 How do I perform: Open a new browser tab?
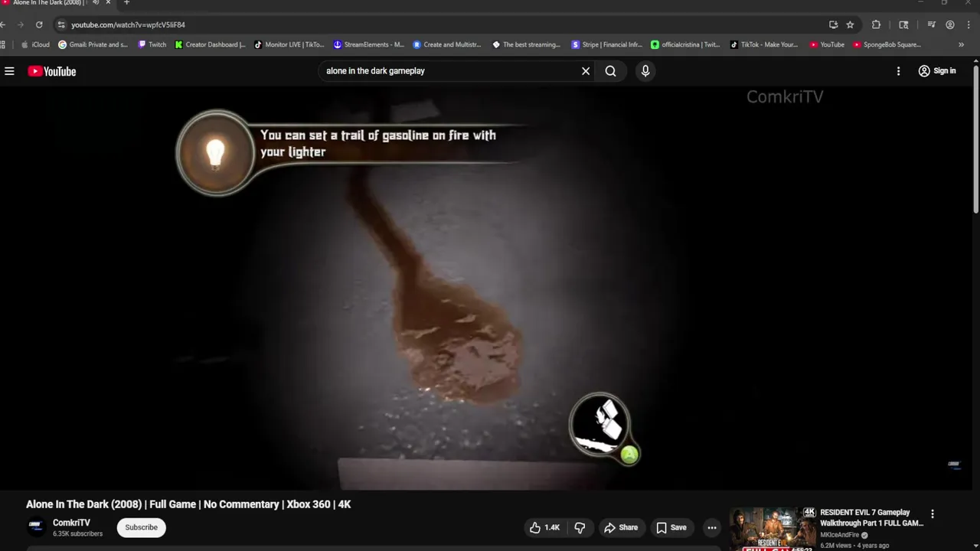127,3
